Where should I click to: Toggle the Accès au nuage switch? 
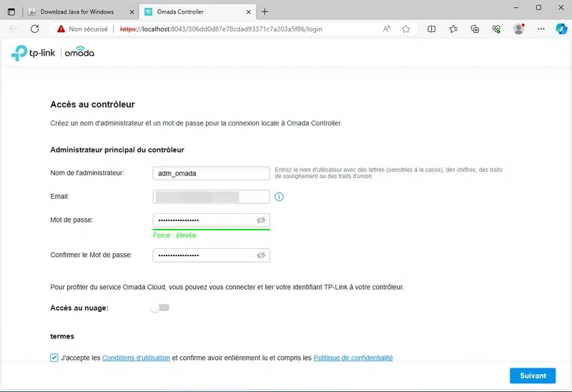coord(159,308)
